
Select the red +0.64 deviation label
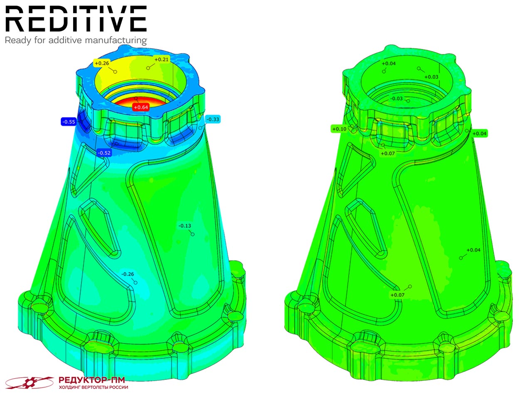click(140, 107)
